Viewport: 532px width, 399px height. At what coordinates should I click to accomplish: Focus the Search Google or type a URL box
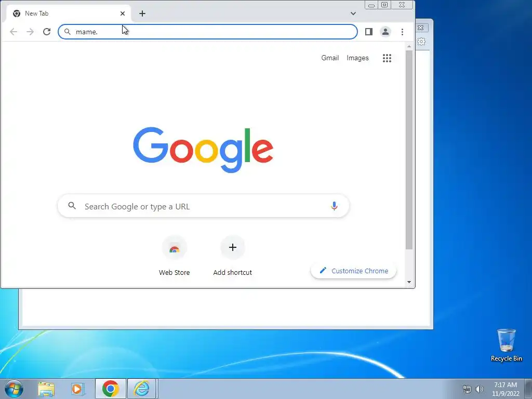204,206
